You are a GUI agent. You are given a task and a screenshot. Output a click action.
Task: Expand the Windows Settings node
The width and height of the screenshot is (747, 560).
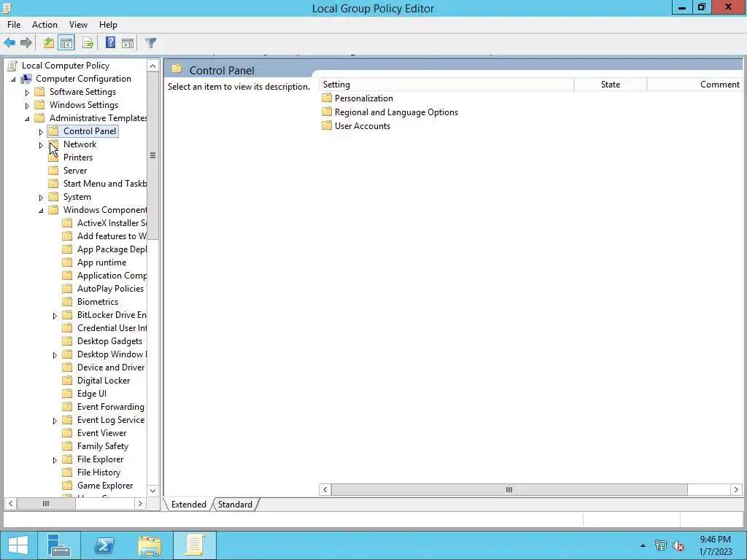(x=27, y=105)
